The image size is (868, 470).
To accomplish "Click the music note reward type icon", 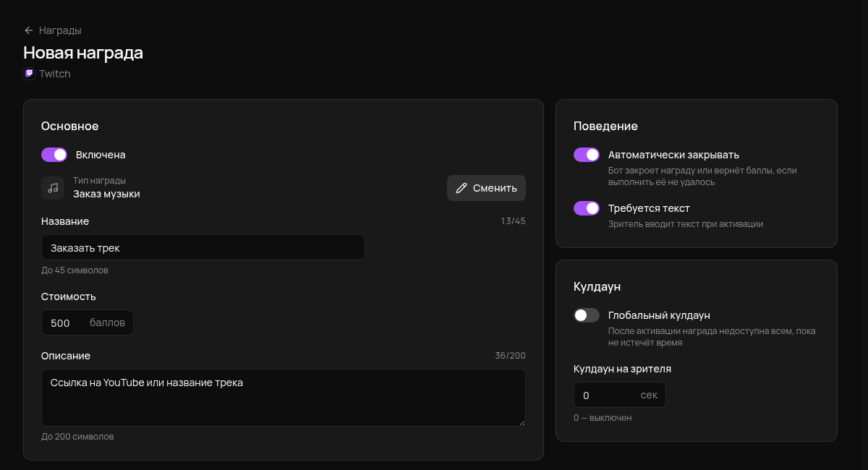I will (x=53, y=188).
